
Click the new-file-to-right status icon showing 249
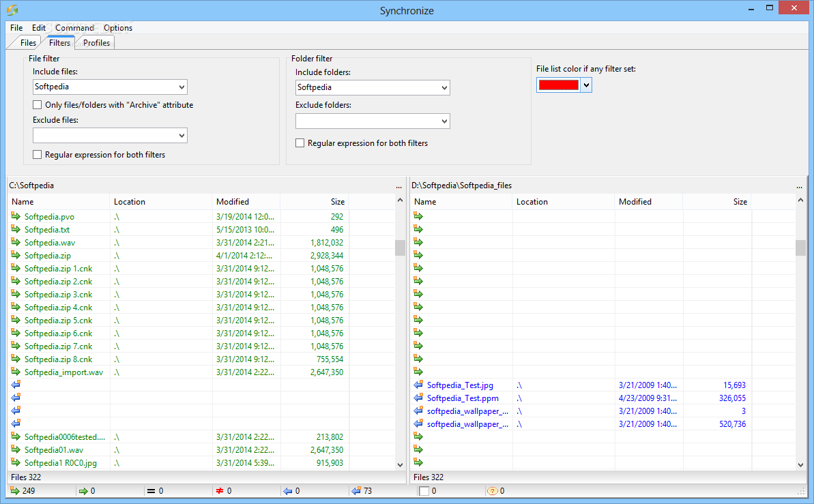15,490
